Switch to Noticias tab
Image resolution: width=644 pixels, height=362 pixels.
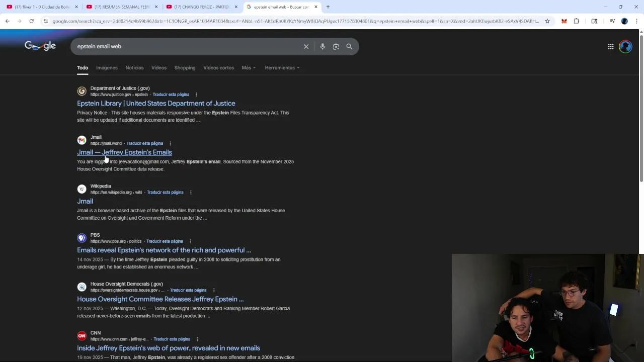pos(134,68)
